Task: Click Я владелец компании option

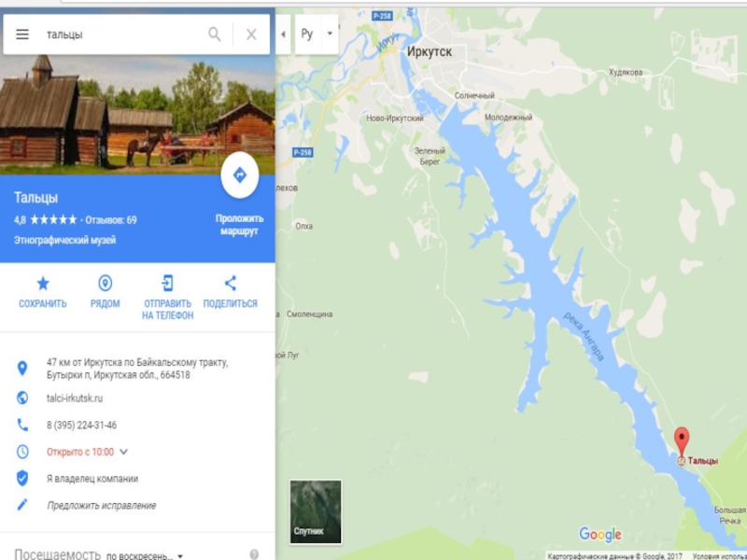Action: 92,479
